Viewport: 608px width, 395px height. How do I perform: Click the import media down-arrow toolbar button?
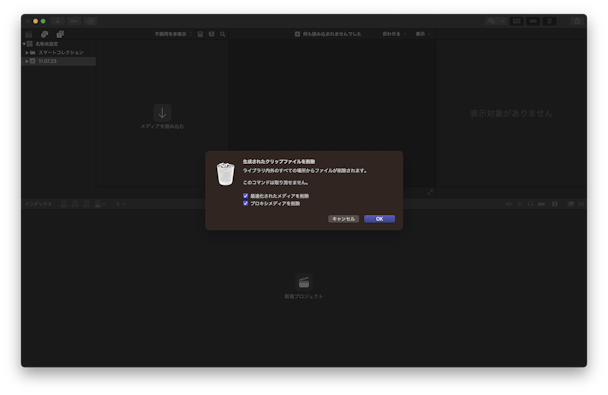pyautogui.click(x=57, y=21)
